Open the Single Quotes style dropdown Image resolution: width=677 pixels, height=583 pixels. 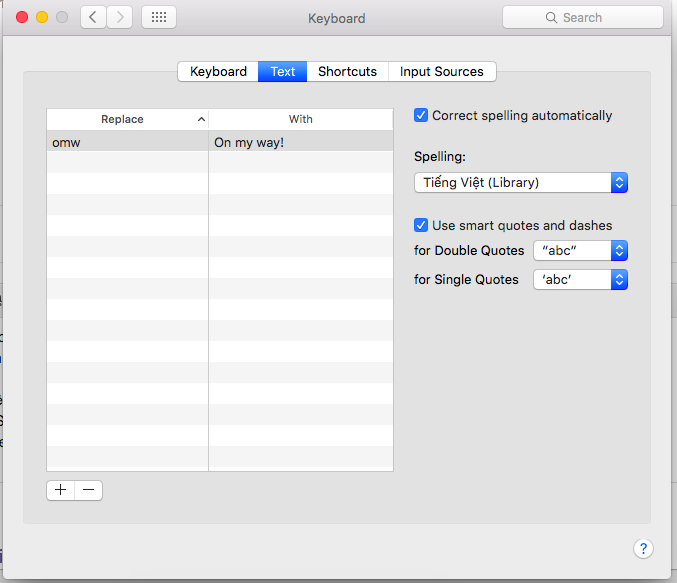[580, 280]
